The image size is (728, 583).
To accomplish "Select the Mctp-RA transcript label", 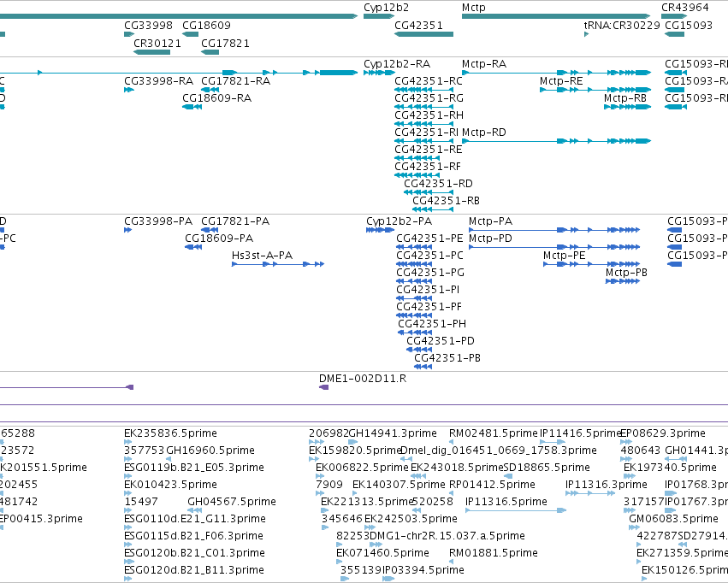I will (x=484, y=64).
